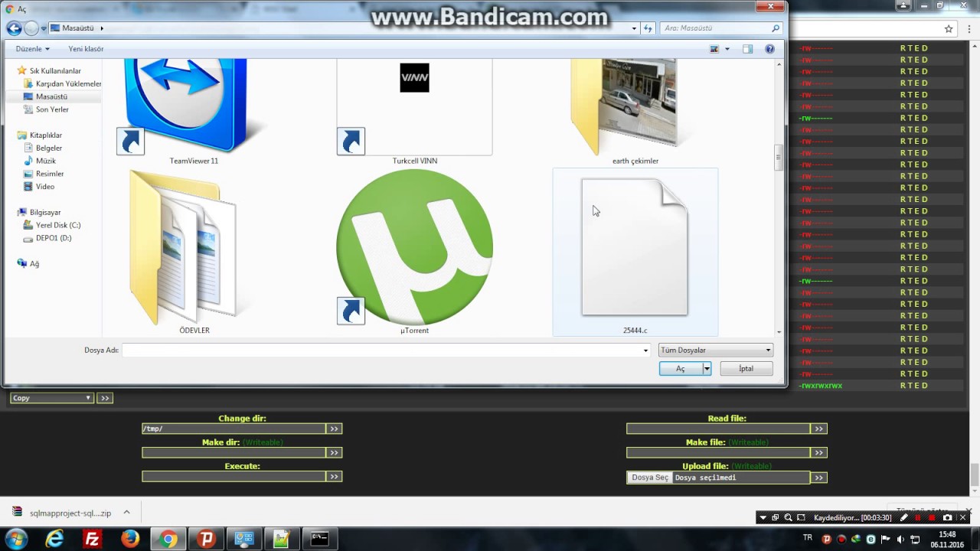Click the İptal button
This screenshot has width=980, height=551.
[x=746, y=369]
